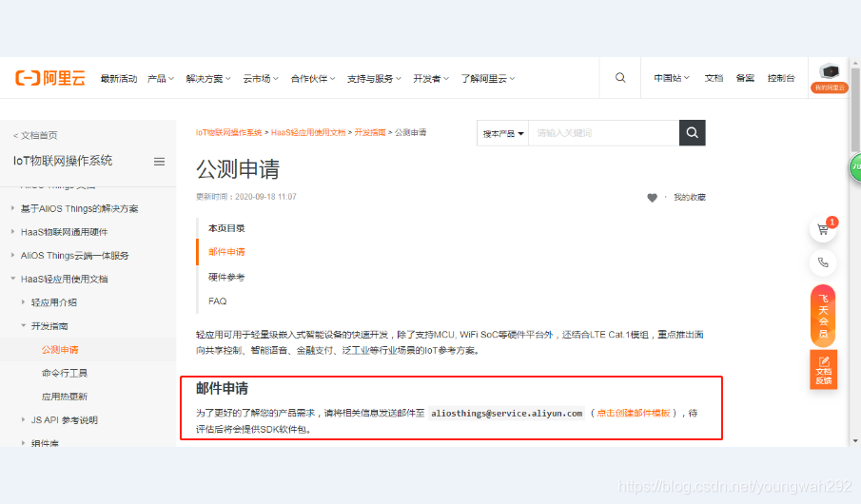This screenshot has height=504, width=861.
Task: Open 命令行工具 in sidebar
Action: [65, 374]
